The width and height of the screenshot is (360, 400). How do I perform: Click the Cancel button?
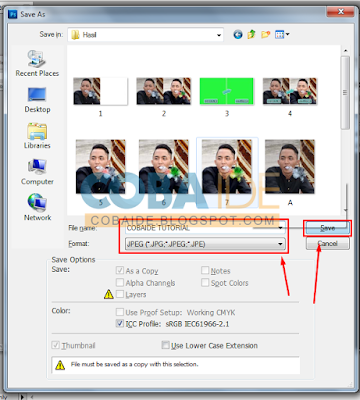point(327,244)
